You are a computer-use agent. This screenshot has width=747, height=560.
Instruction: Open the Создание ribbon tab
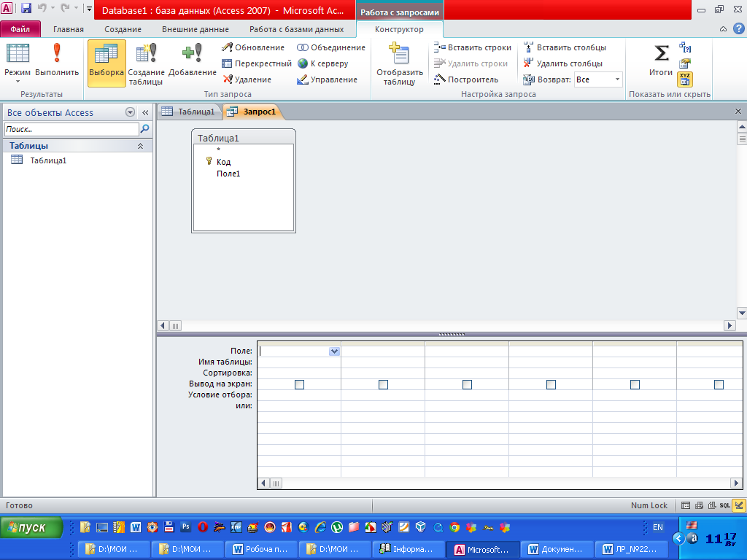point(123,29)
